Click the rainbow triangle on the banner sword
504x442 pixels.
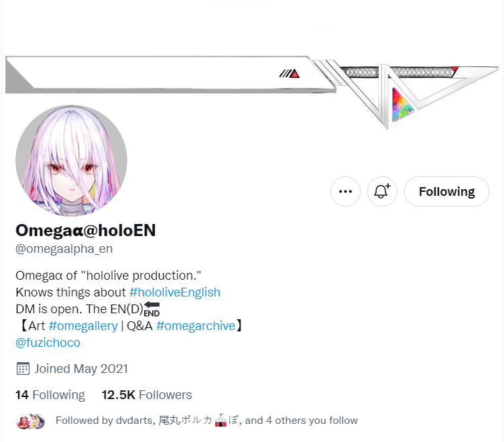click(x=401, y=106)
